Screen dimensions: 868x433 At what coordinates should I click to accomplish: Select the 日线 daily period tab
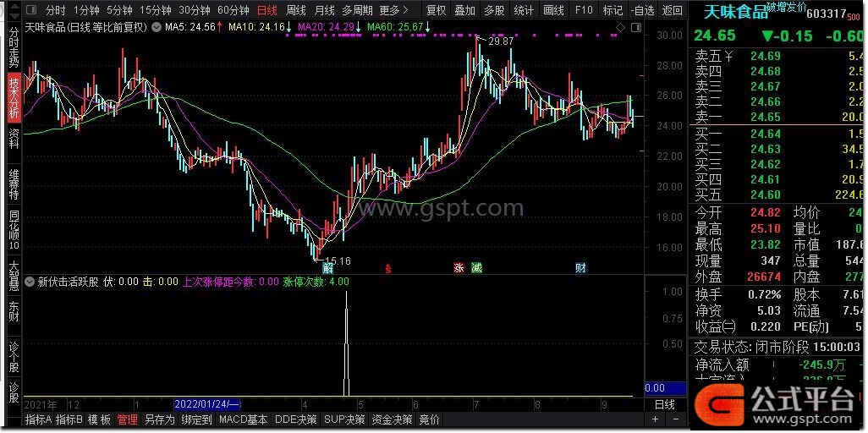pos(268,10)
